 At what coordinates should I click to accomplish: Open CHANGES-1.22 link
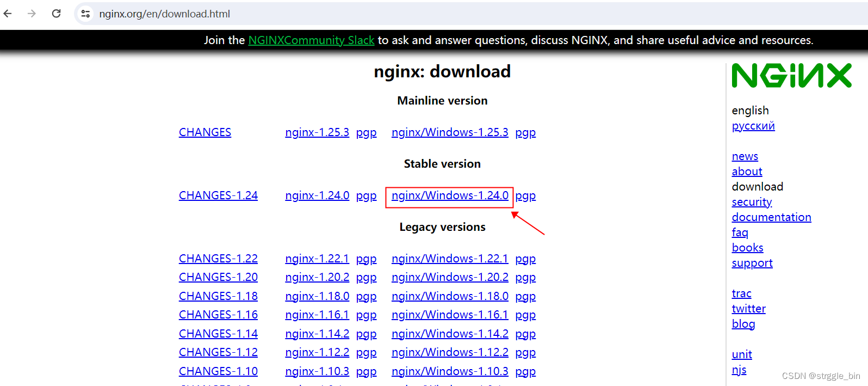tap(218, 259)
